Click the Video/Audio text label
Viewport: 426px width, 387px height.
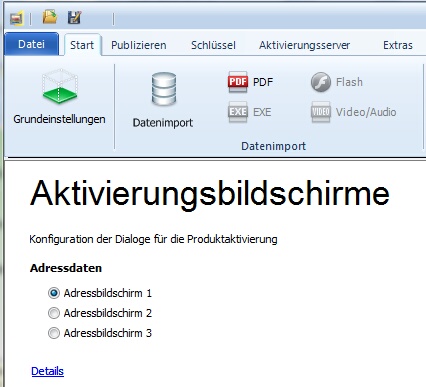pyautogui.click(x=366, y=112)
